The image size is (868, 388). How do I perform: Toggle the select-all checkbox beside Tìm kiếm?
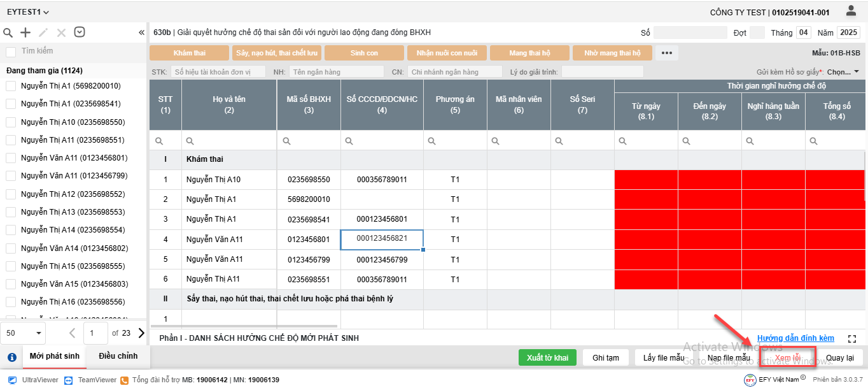click(x=11, y=52)
